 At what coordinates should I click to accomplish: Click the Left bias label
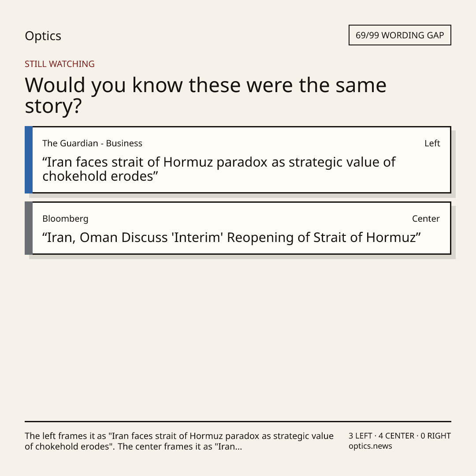(432, 143)
